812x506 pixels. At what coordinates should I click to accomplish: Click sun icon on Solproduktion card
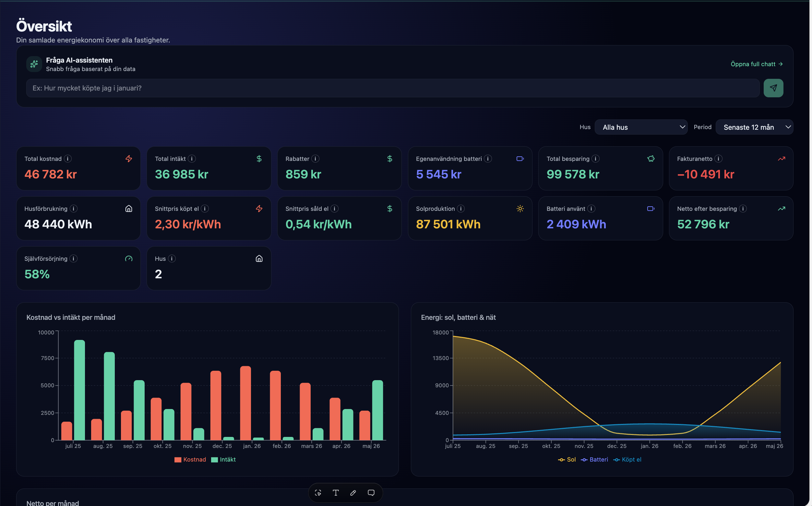pos(520,209)
